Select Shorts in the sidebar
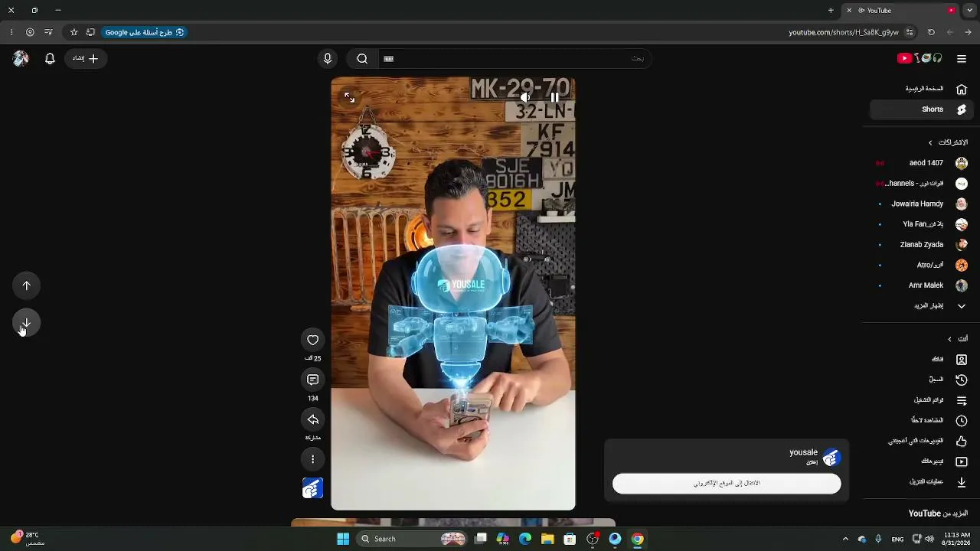Screen dimensions: 980x551 pos(922,109)
